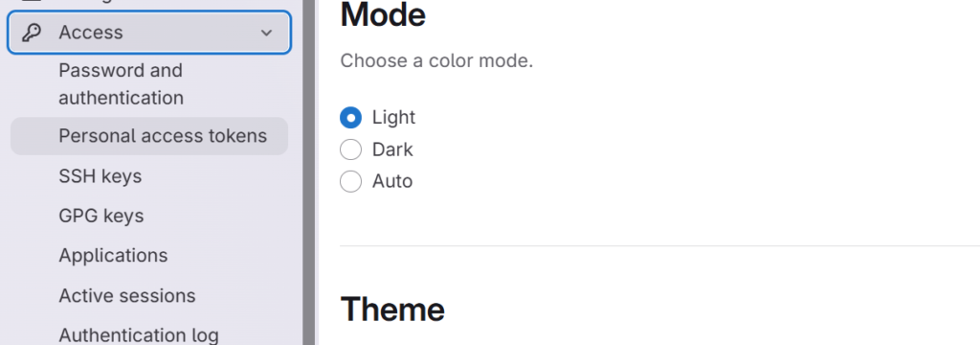Enable the Auto color mode radio
This screenshot has height=345, width=980.
tap(350, 181)
